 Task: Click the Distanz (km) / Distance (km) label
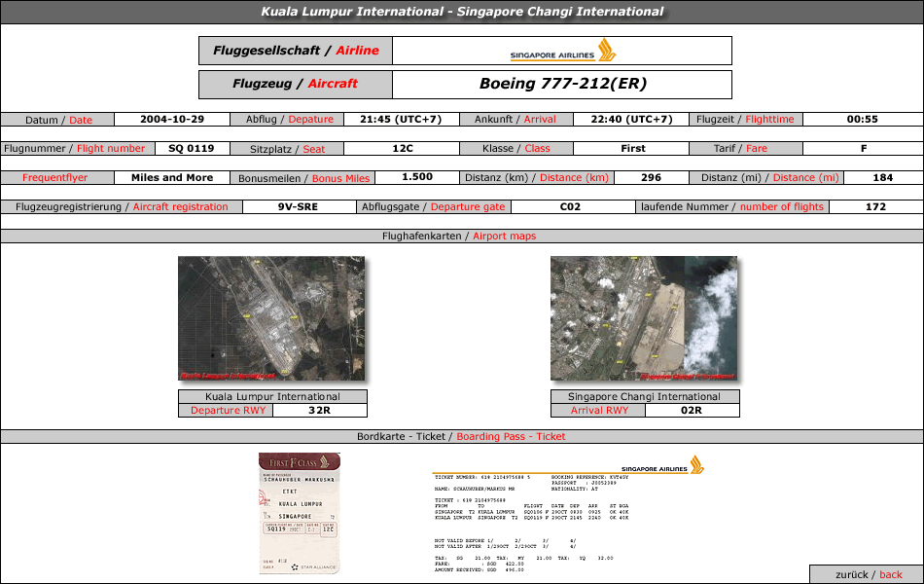click(537, 177)
